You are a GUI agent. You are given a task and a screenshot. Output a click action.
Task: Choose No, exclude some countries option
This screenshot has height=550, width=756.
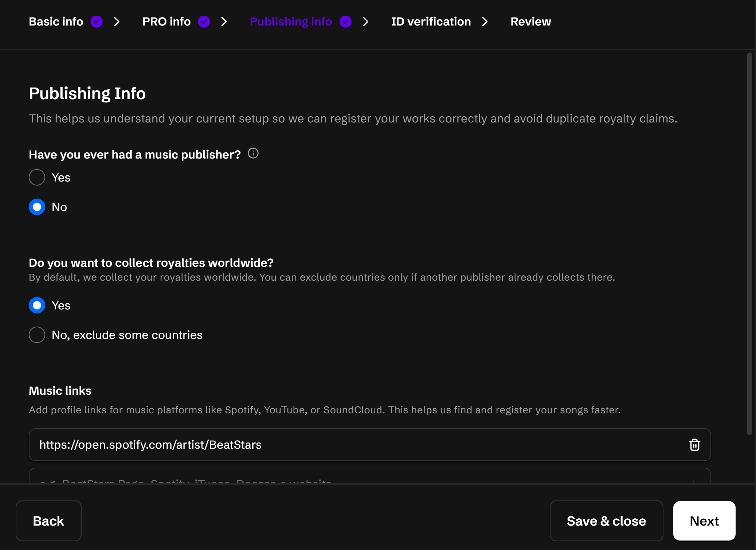point(37,335)
